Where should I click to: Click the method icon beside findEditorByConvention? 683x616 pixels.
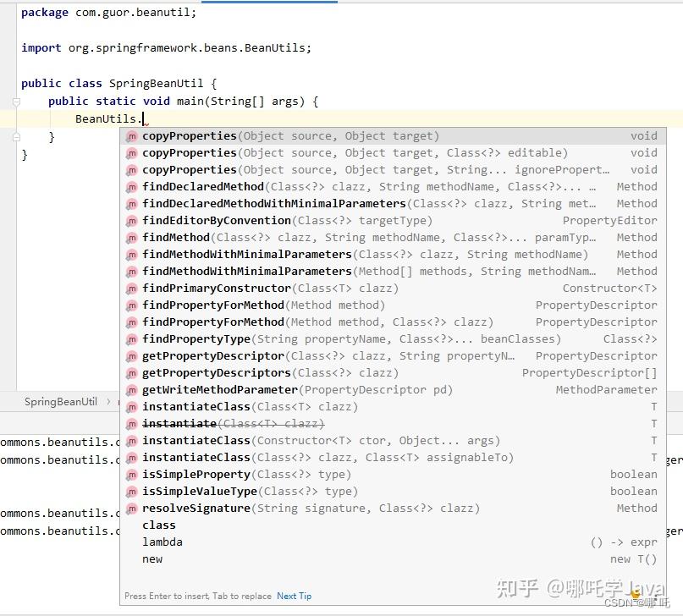click(132, 220)
